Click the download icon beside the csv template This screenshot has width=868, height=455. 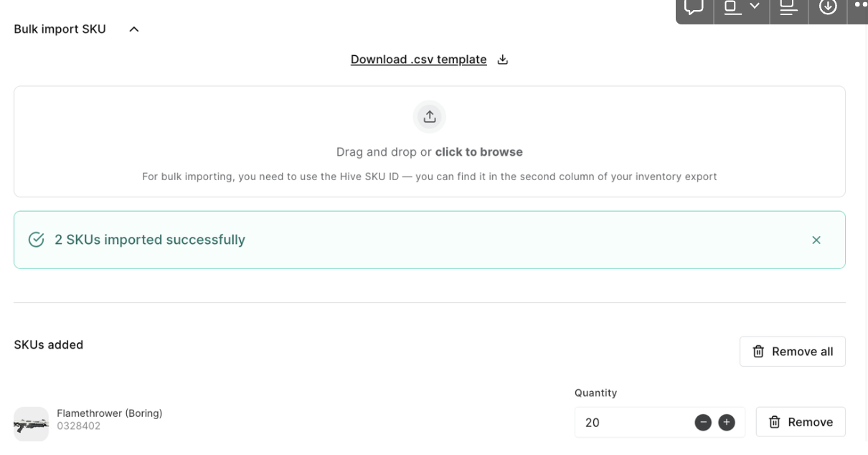coord(503,60)
